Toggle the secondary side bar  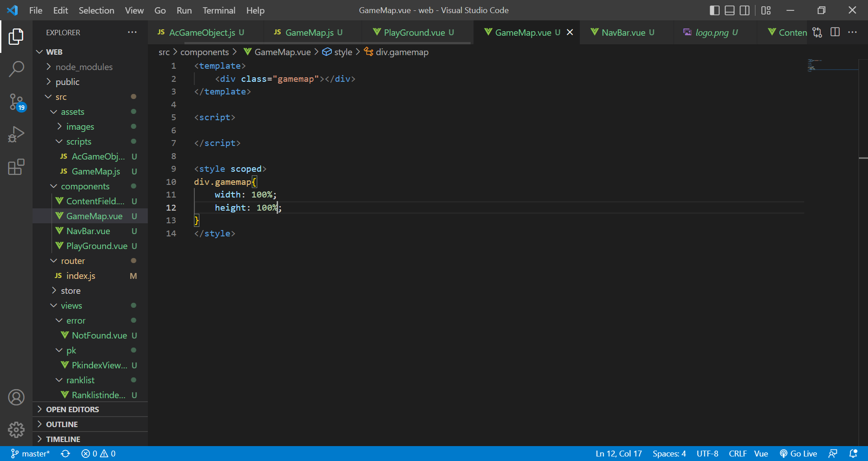click(745, 10)
